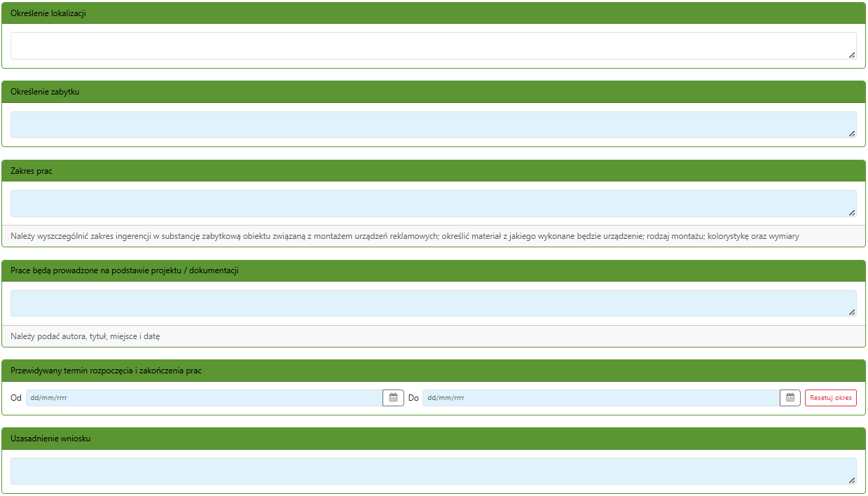Click the Resetuj okres button

tap(830, 398)
